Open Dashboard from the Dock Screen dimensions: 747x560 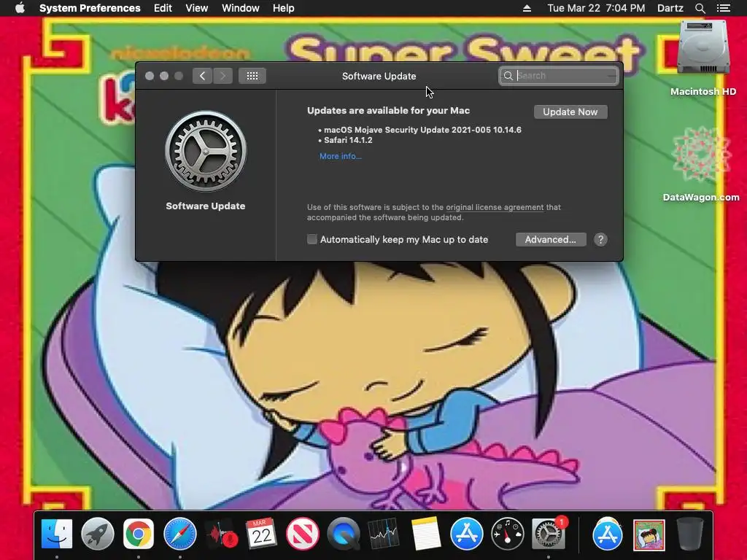point(508,534)
